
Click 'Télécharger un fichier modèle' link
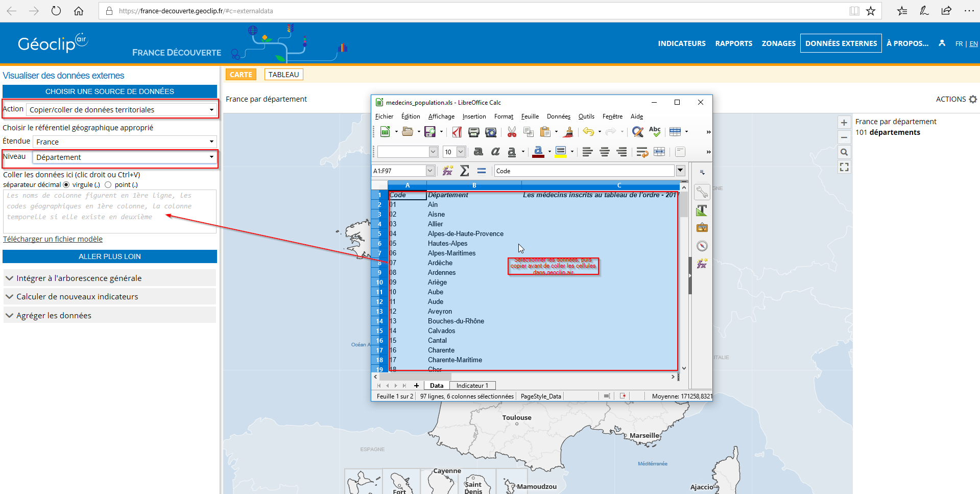click(x=53, y=239)
